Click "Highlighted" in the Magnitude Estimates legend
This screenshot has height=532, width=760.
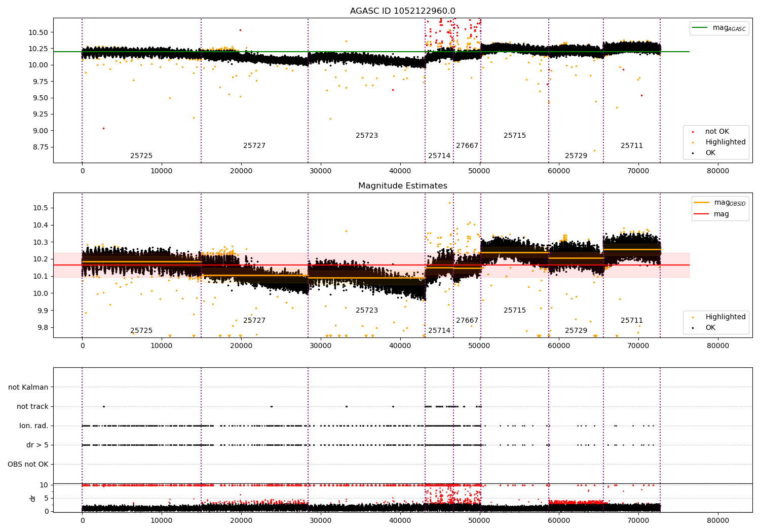[726, 317]
